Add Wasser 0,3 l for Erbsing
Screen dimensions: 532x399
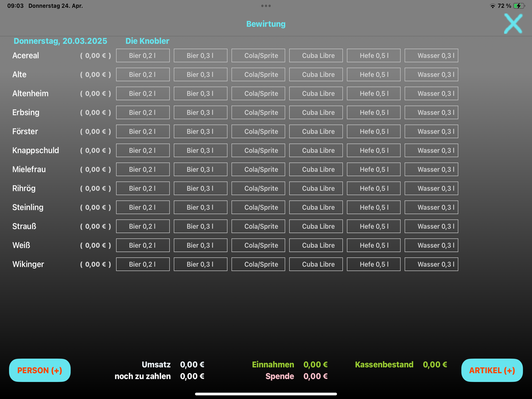coord(431,112)
